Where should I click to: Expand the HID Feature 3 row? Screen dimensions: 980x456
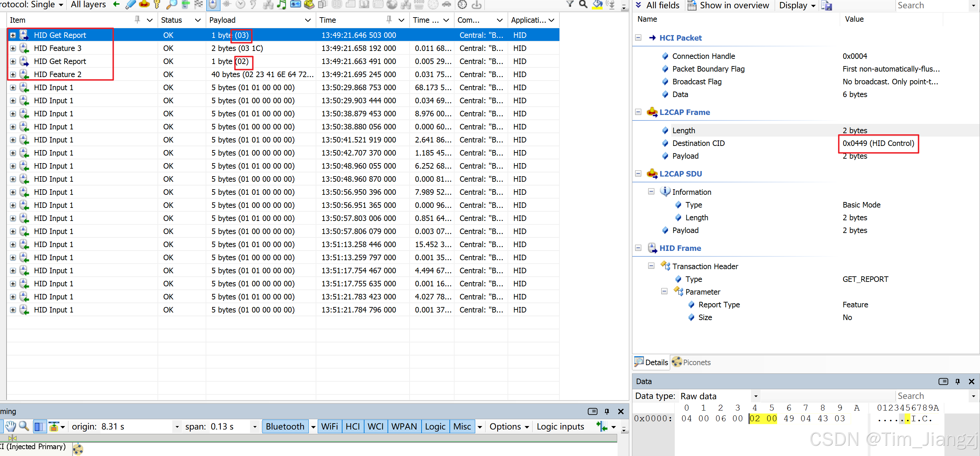click(x=13, y=48)
